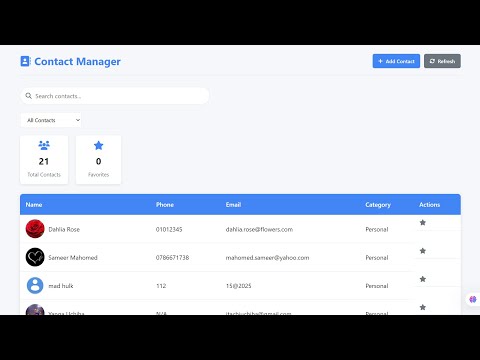Click the Email column header

233,205
